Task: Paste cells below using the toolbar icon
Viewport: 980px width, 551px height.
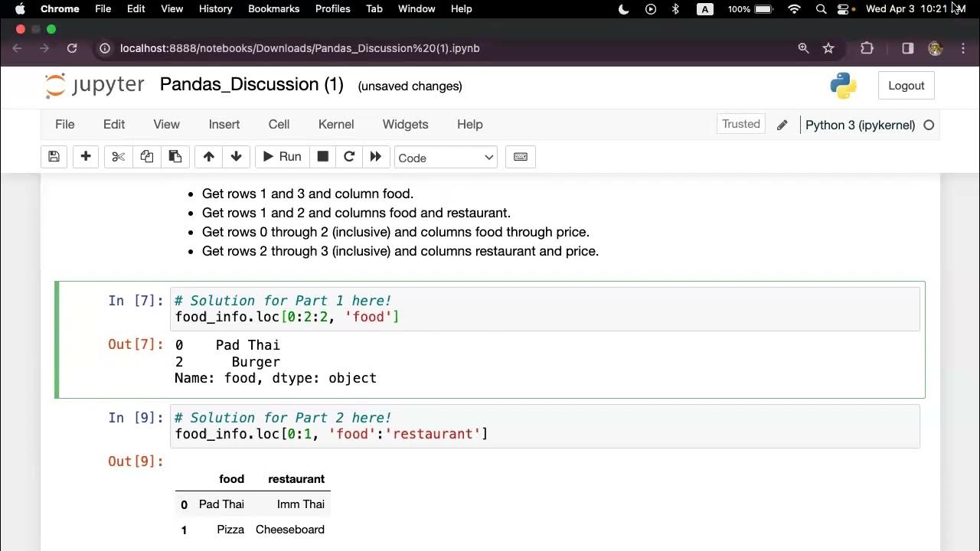Action: [x=175, y=157]
